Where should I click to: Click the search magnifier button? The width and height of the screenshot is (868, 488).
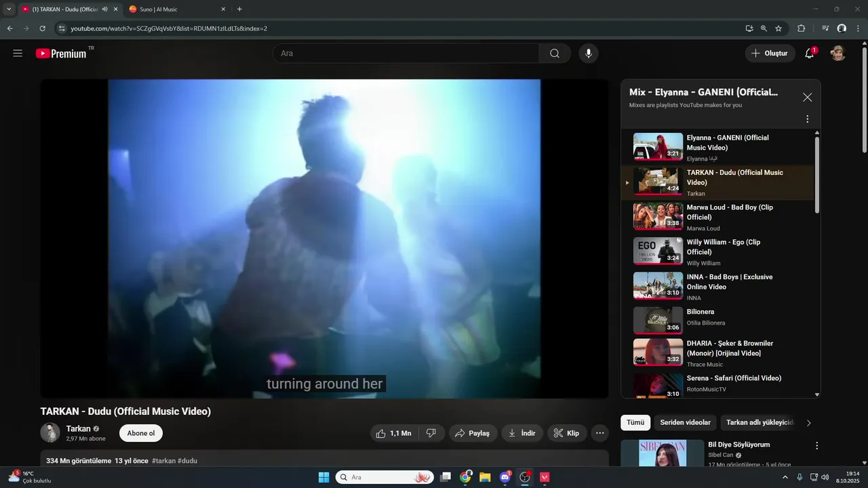tap(555, 54)
